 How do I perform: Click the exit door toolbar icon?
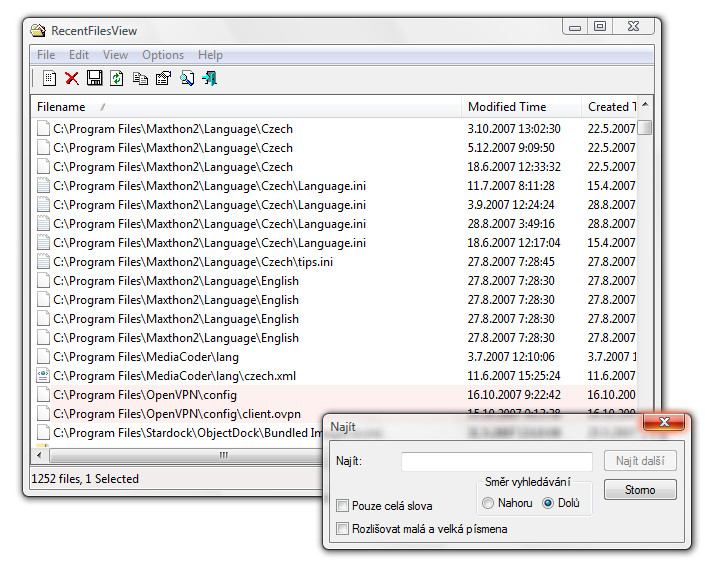pos(210,79)
